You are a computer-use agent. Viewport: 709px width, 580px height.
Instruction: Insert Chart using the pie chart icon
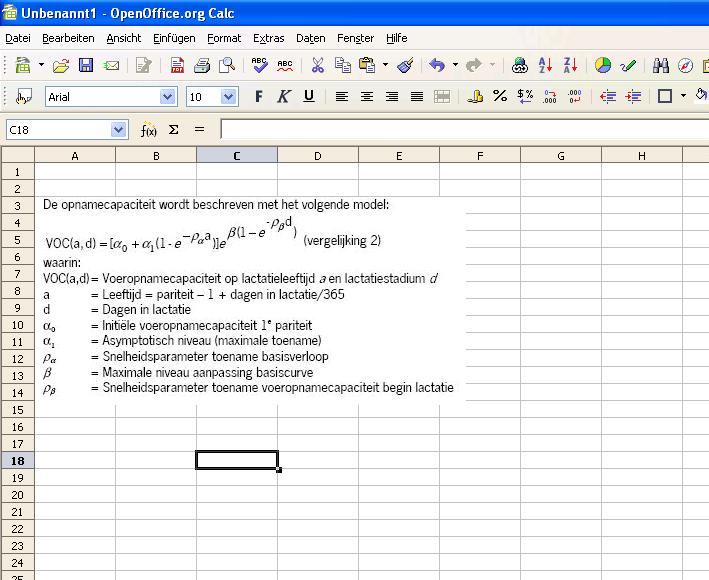pyautogui.click(x=603, y=66)
